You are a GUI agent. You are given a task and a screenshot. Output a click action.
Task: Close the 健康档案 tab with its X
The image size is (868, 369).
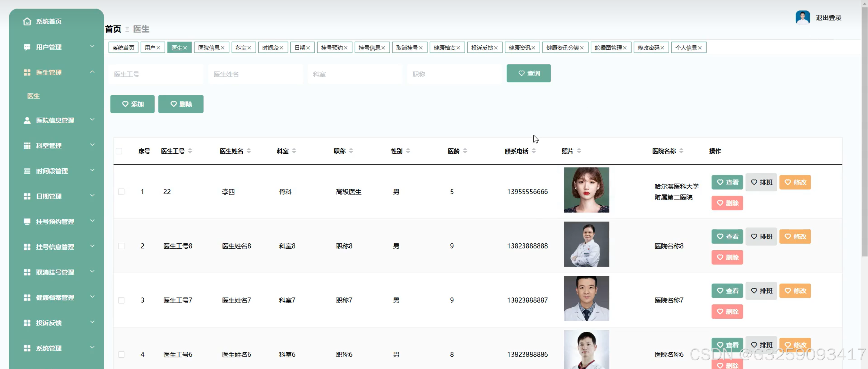[458, 48]
